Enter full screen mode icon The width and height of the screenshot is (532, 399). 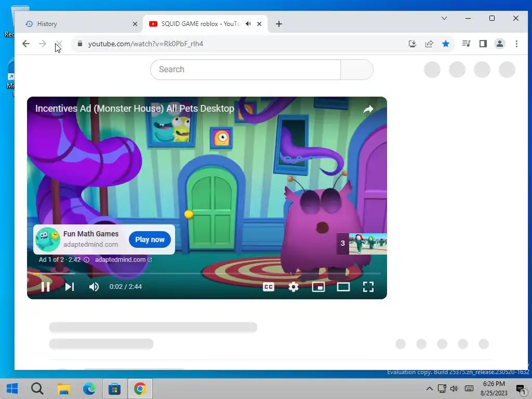pos(368,287)
